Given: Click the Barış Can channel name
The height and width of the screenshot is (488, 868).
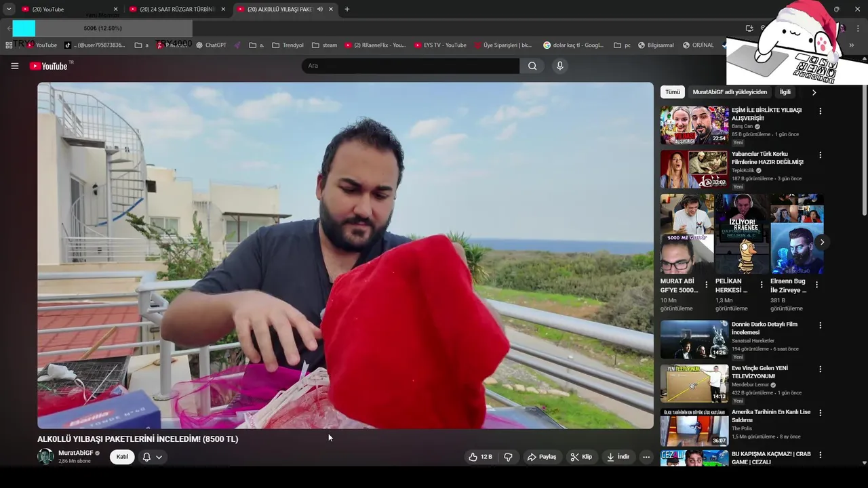Looking at the screenshot, I should pos(742,126).
